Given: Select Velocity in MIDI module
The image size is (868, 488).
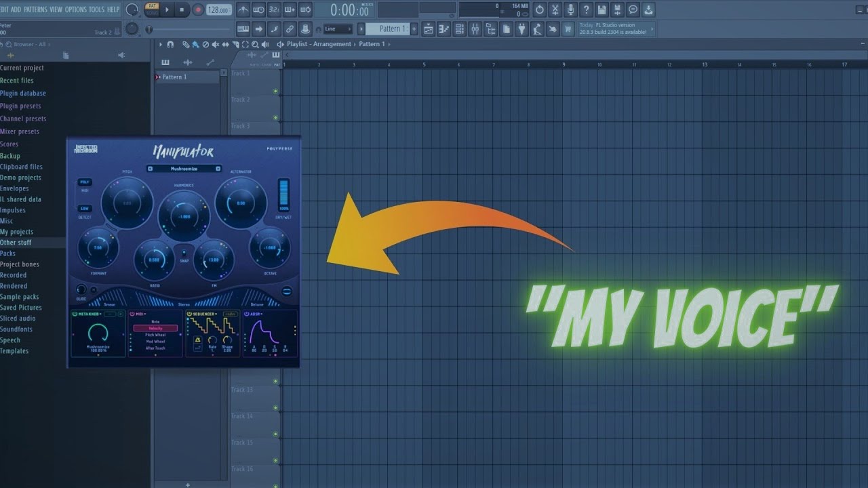Looking at the screenshot, I should point(155,328).
